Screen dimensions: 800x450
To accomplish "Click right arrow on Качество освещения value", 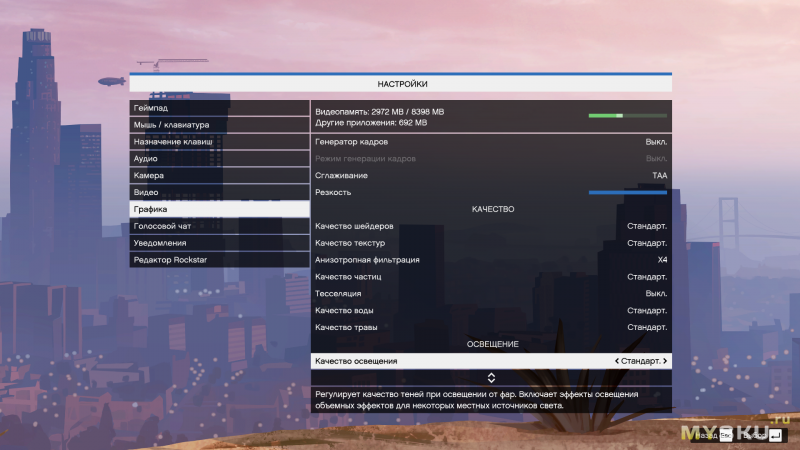I will (665, 361).
